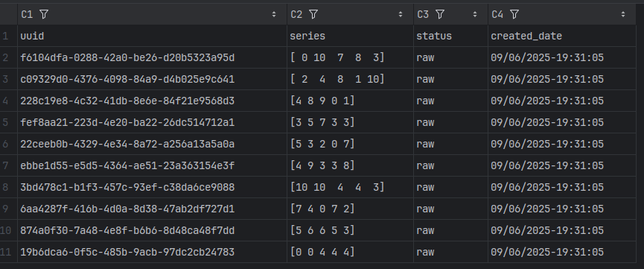Select the series cell [10 10 4 4 3]
This screenshot has height=269, width=644.
click(x=350, y=188)
